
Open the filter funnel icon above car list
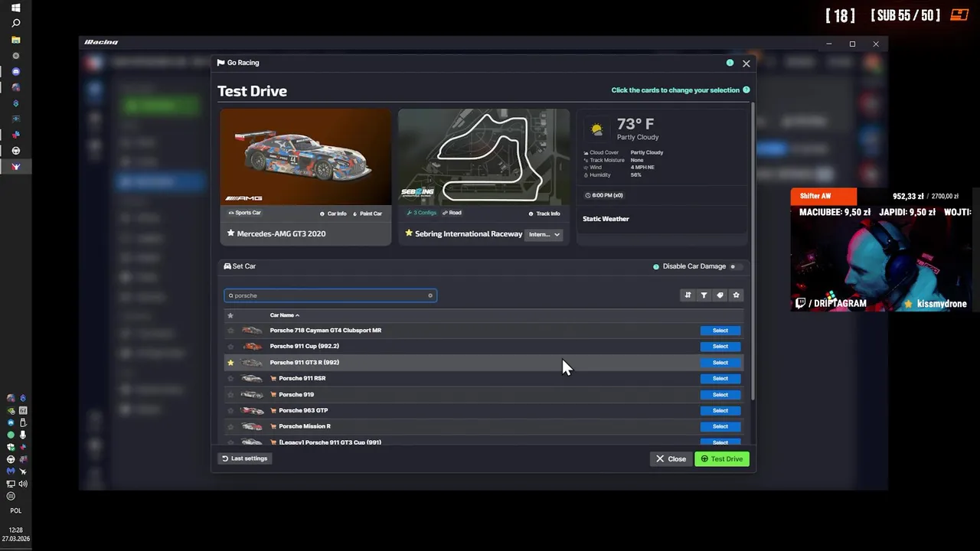click(x=704, y=295)
